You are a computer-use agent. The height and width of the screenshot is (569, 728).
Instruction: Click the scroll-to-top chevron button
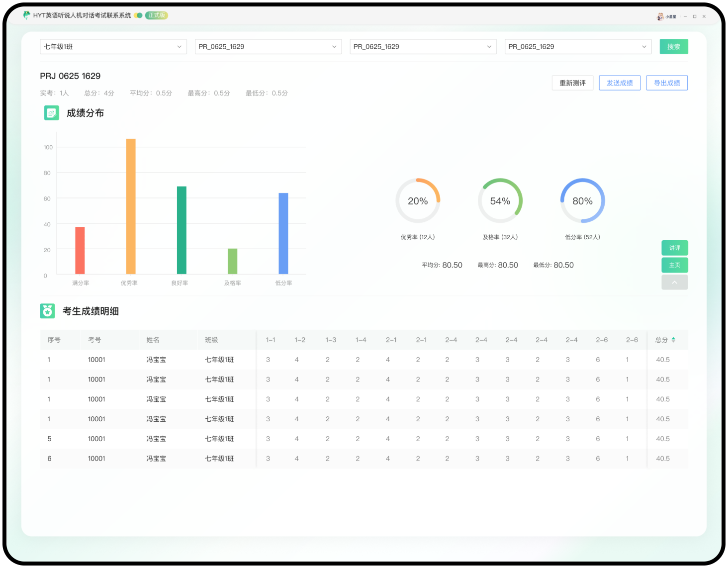[674, 282]
